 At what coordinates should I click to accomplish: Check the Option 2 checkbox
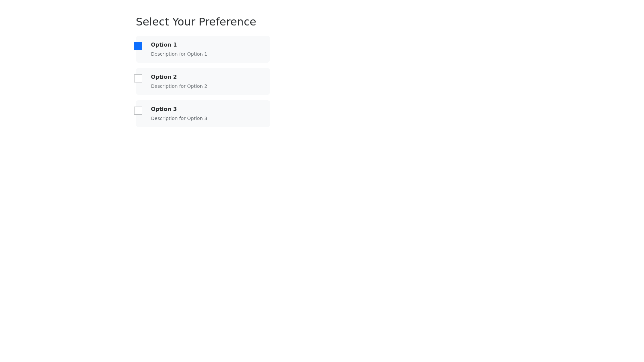click(x=138, y=78)
